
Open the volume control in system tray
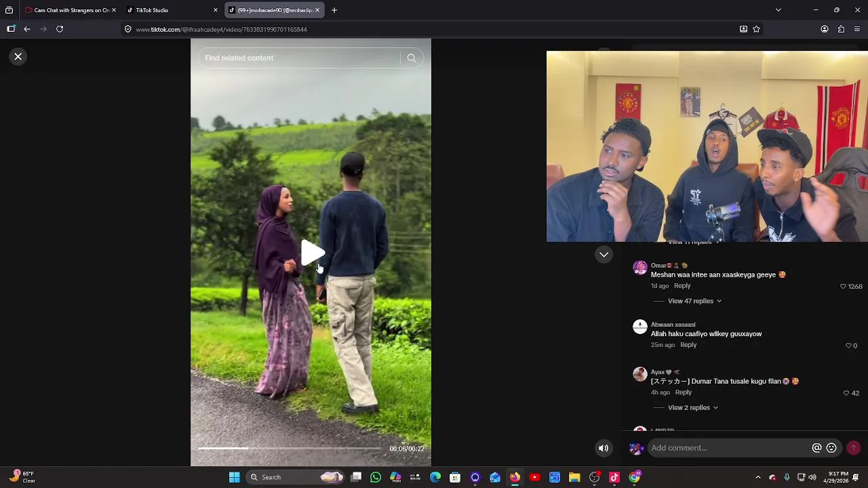click(x=812, y=477)
